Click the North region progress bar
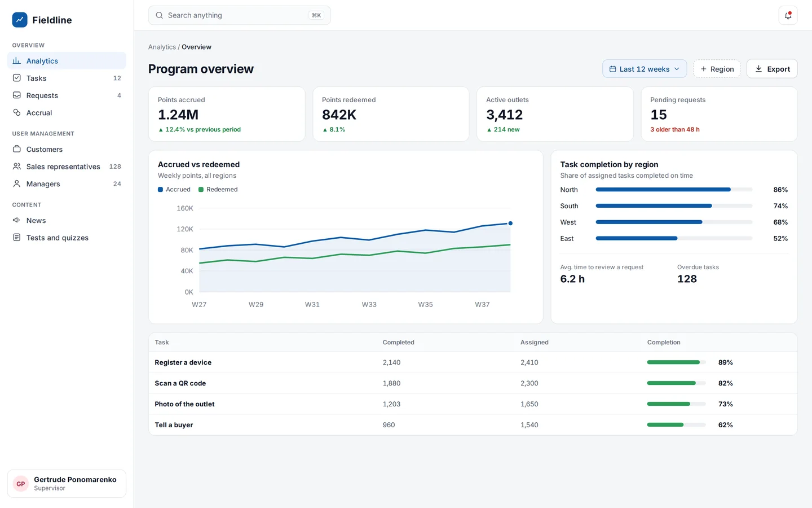Screen dimensions: 812x508 (674, 190)
